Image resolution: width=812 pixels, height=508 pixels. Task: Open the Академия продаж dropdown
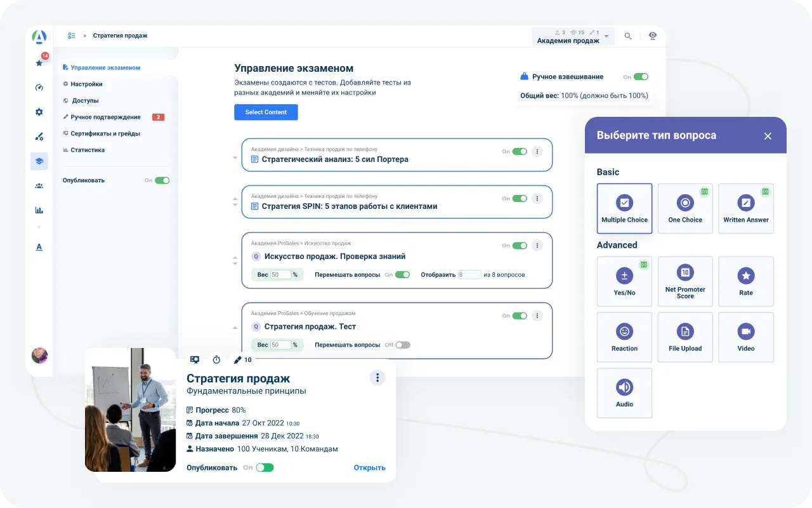tap(573, 37)
